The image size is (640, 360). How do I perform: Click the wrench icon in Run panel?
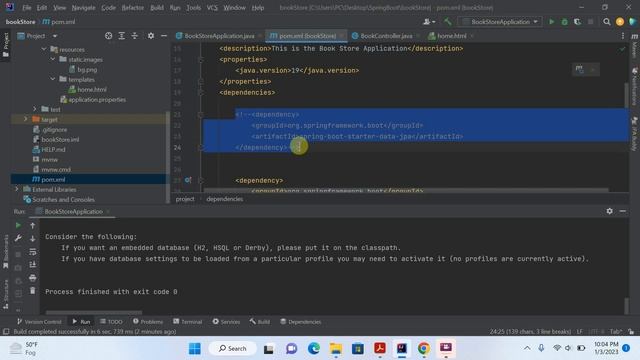(x=18, y=238)
